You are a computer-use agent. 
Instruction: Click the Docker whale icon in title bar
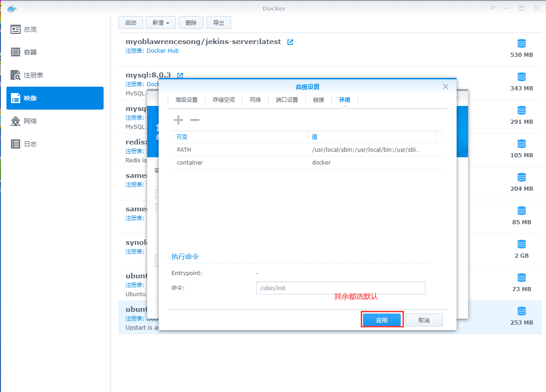(12, 8)
